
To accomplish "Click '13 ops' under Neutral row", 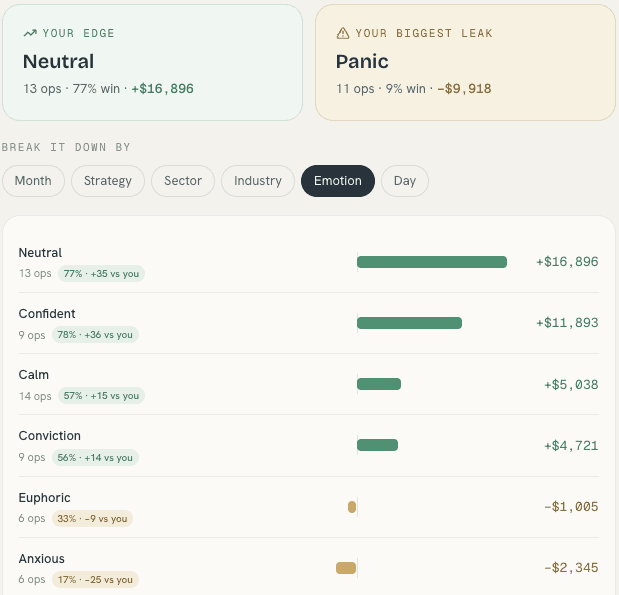I will click(35, 273).
